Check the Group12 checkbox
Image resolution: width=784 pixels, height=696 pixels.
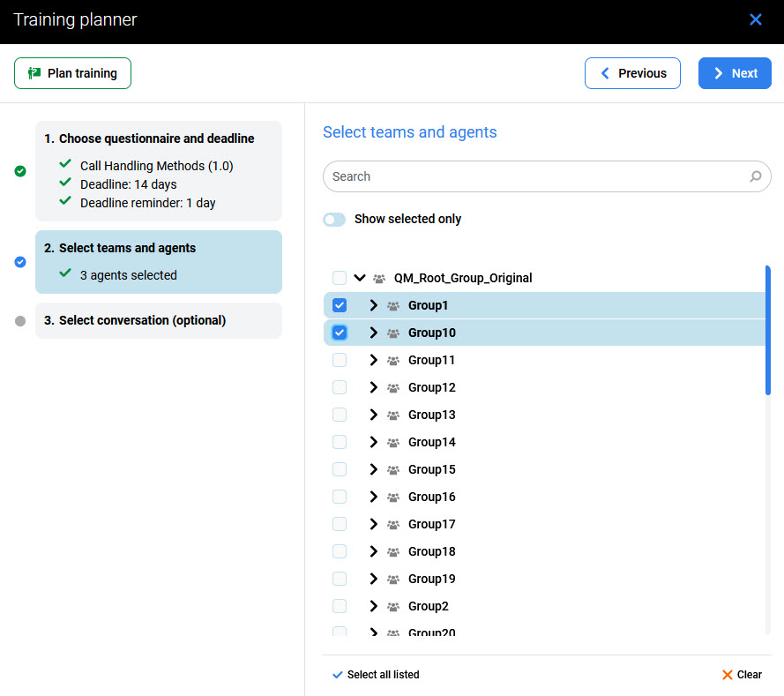coord(340,387)
